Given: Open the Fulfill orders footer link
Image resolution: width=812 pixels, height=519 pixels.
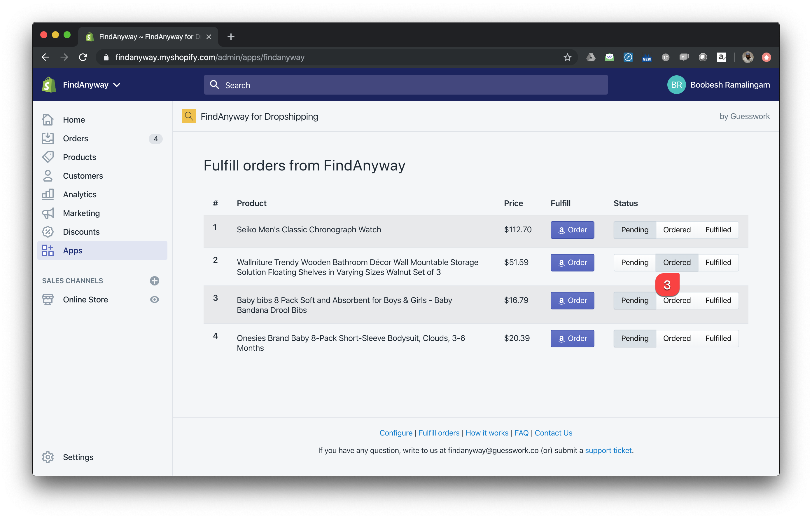Looking at the screenshot, I should (439, 433).
